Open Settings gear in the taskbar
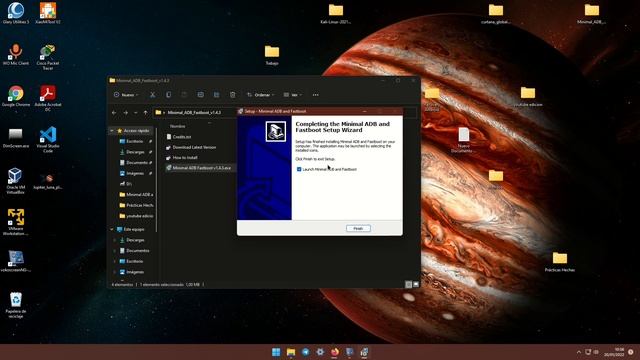 point(320,352)
